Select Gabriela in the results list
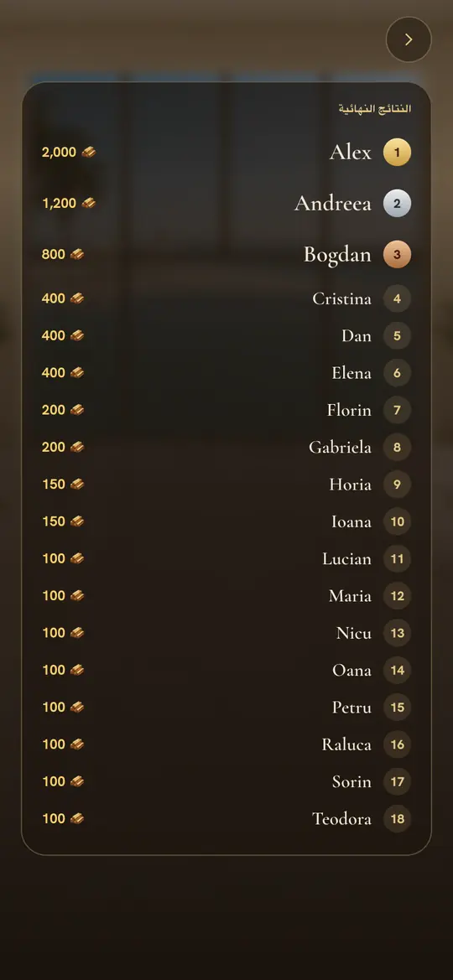The height and width of the screenshot is (980, 453). [x=340, y=448]
